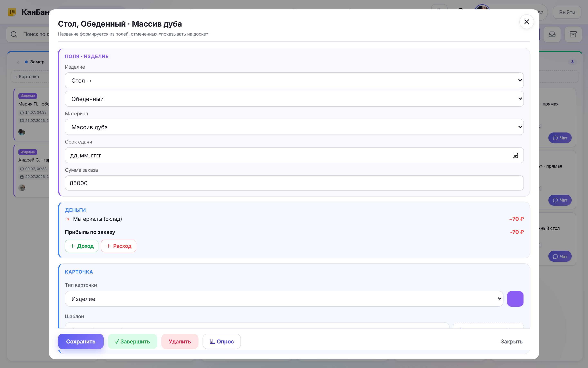Open the Изделие dropdown showing Стол
The height and width of the screenshot is (368, 588).
[294, 80]
